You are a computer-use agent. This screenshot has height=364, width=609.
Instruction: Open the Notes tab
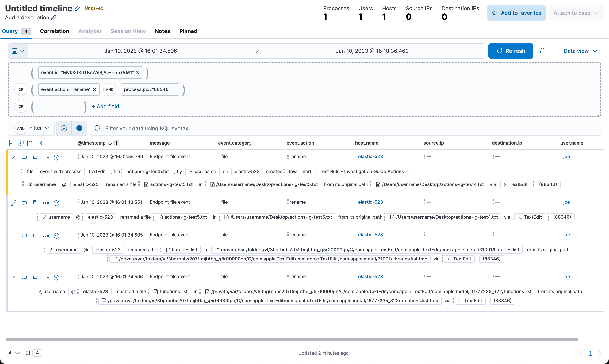tap(162, 31)
